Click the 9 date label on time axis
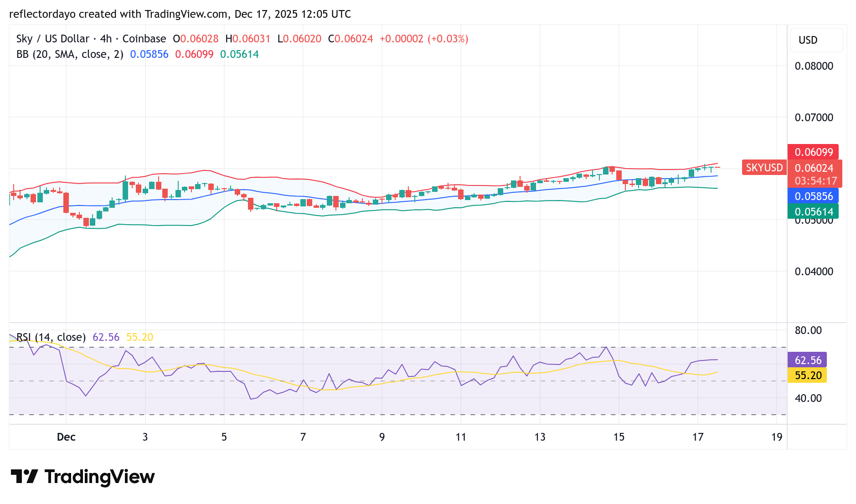 coord(382,437)
